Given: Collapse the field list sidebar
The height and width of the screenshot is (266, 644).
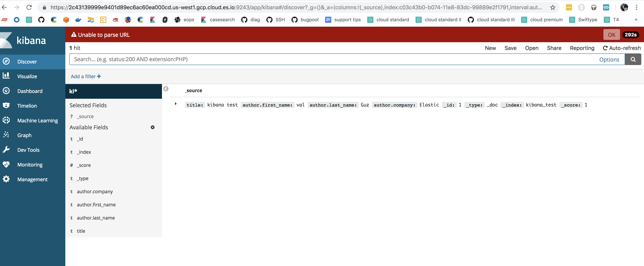Looking at the screenshot, I should 166,89.
